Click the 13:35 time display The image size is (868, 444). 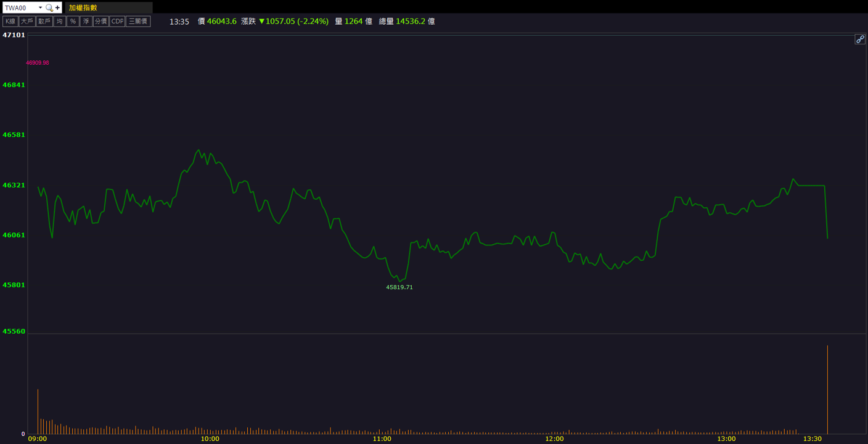point(179,21)
